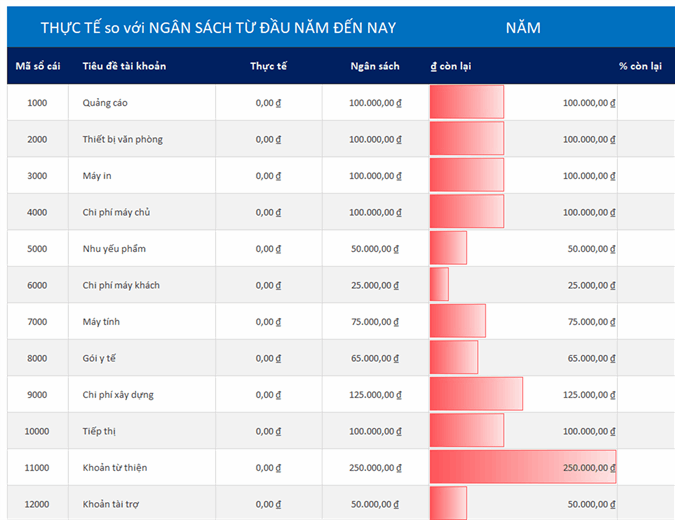Click the "₫ còn lại" column header
Image resolution: width=675 pixels, height=520 pixels.
(x=451, y=66)
